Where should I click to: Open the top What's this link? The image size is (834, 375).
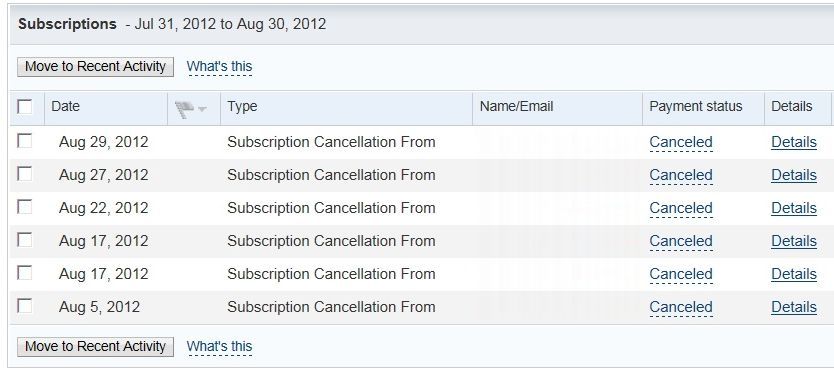coord(219,66)
